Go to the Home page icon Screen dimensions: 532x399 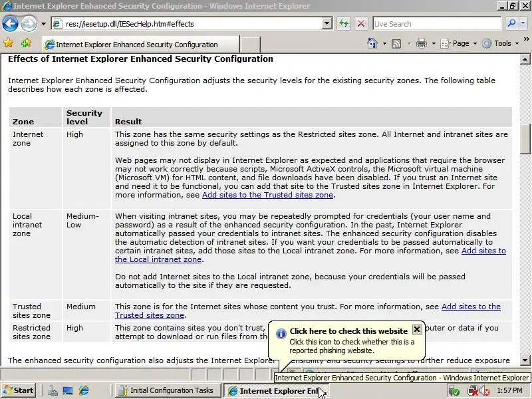372,43
